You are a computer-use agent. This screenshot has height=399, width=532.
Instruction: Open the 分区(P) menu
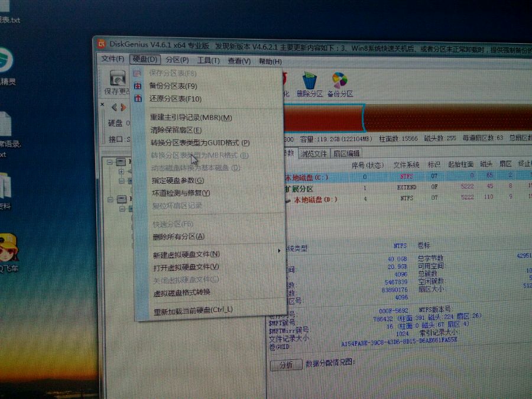(x=177, y=60)
